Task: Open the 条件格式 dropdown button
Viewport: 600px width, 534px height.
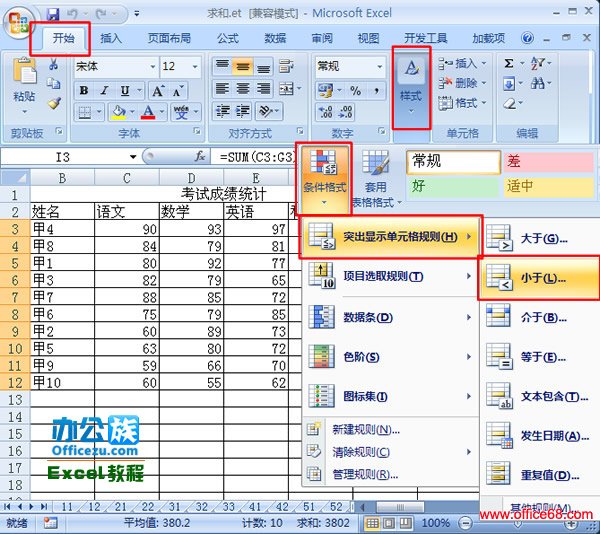Action: click(324, 179)
